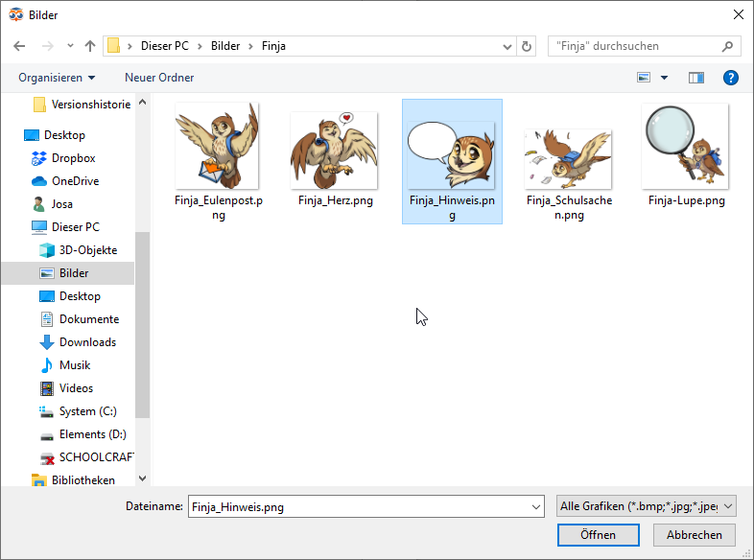
Task: Select OneDrive in navigation pane
Action: pos(75,181)
